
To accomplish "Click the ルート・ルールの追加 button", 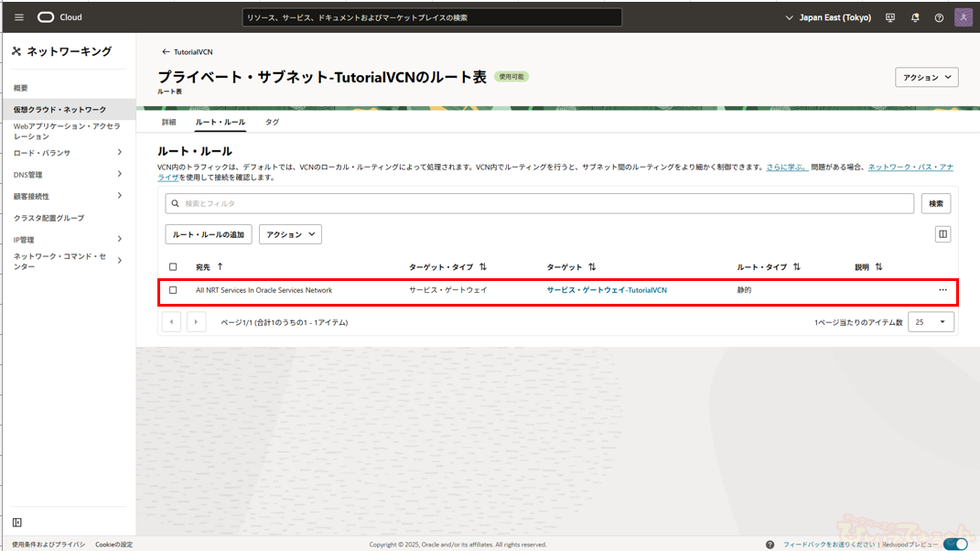I will coord(209,234).
